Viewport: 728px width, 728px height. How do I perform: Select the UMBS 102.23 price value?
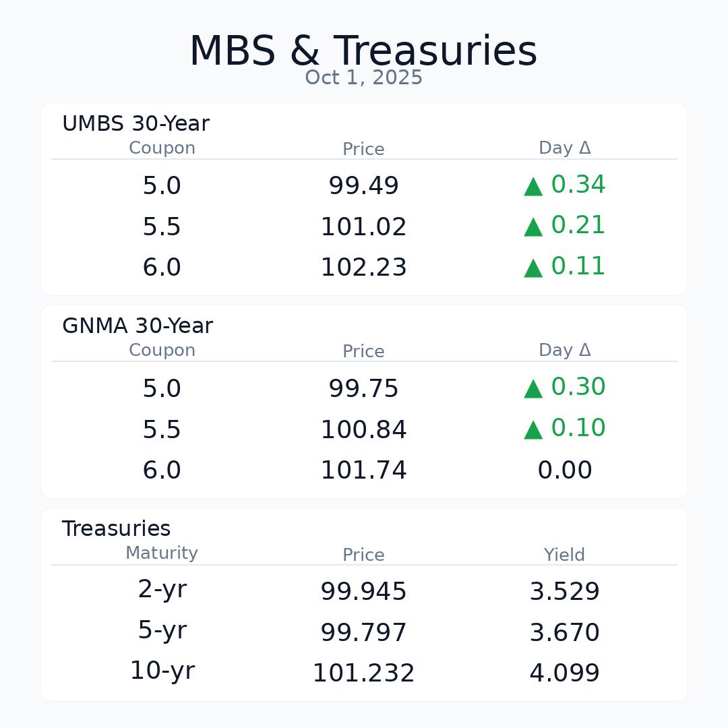pyautogui.click(x=363, y=268)
